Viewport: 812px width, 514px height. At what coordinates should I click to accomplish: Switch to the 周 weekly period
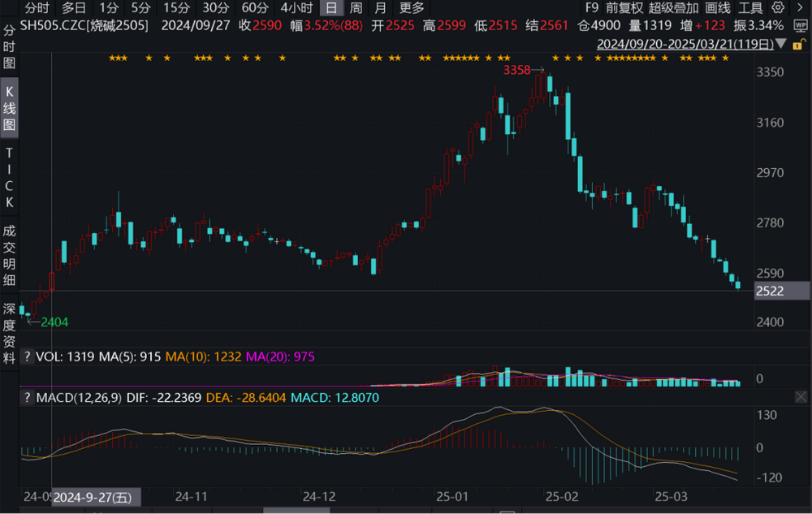(x=356, y=8)
